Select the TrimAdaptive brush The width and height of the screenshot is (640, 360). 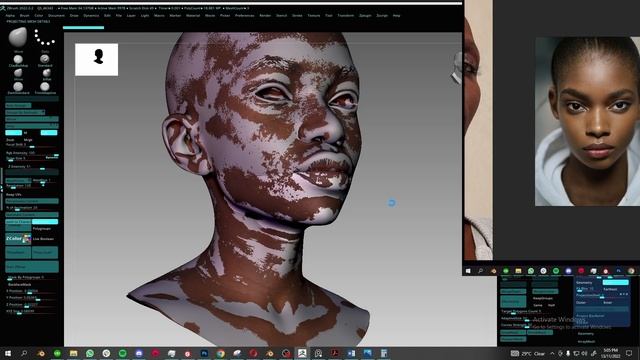tap(45, 87)
